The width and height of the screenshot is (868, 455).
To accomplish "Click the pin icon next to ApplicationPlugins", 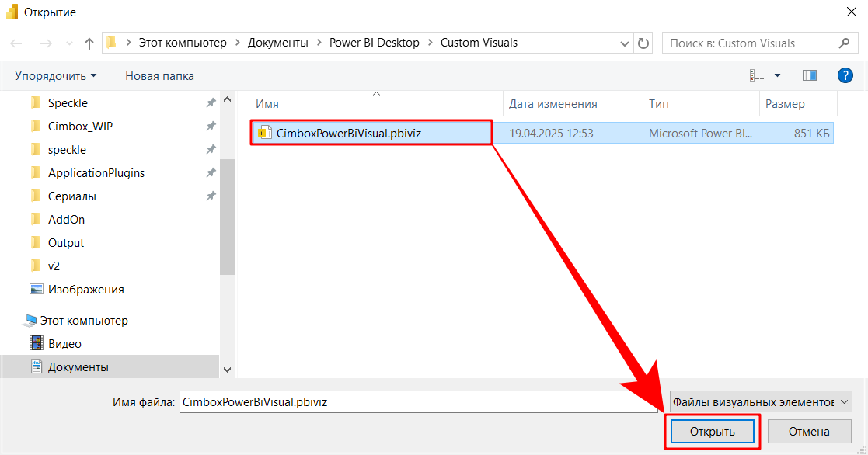I will 211,172.
